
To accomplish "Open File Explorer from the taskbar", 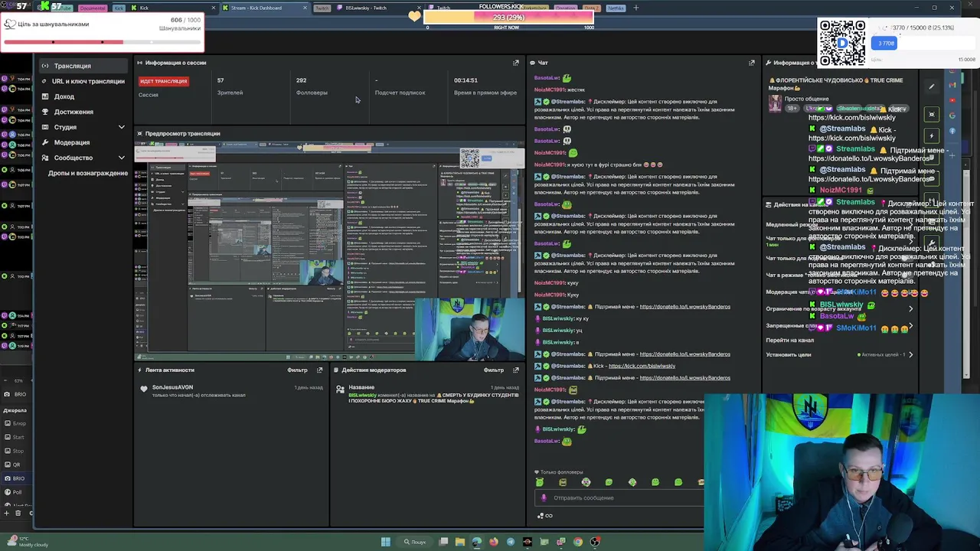I will point(459,542).
